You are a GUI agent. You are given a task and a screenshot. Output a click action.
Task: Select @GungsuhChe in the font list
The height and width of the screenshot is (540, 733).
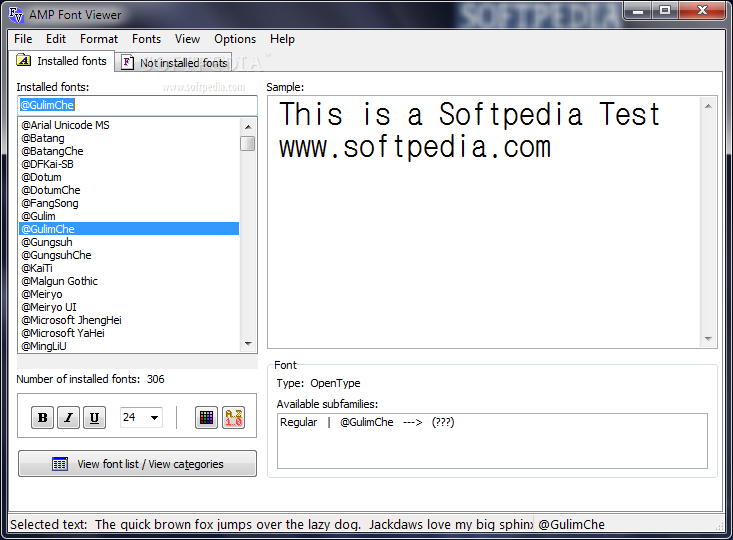click(129, 255)
